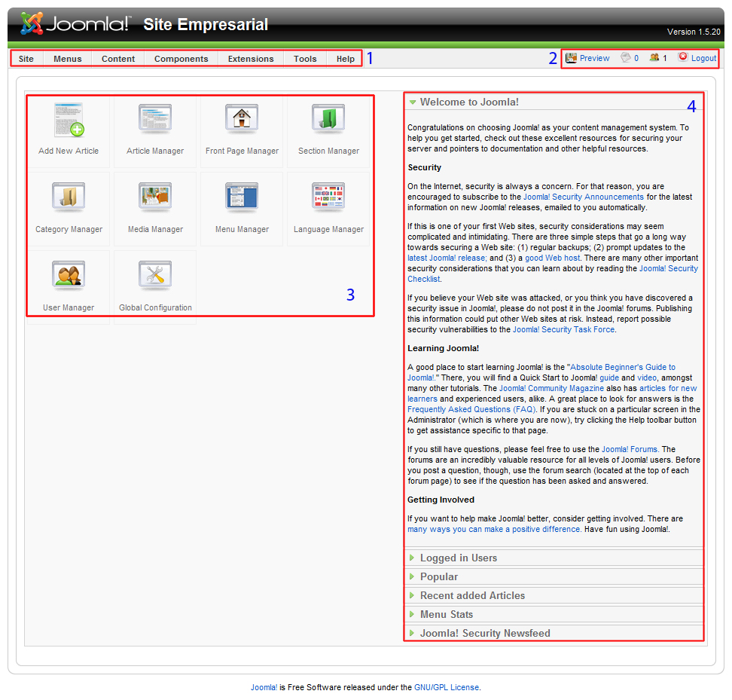Click the Preview link
This screenshot has height=700, width=732.
[594, 58]
